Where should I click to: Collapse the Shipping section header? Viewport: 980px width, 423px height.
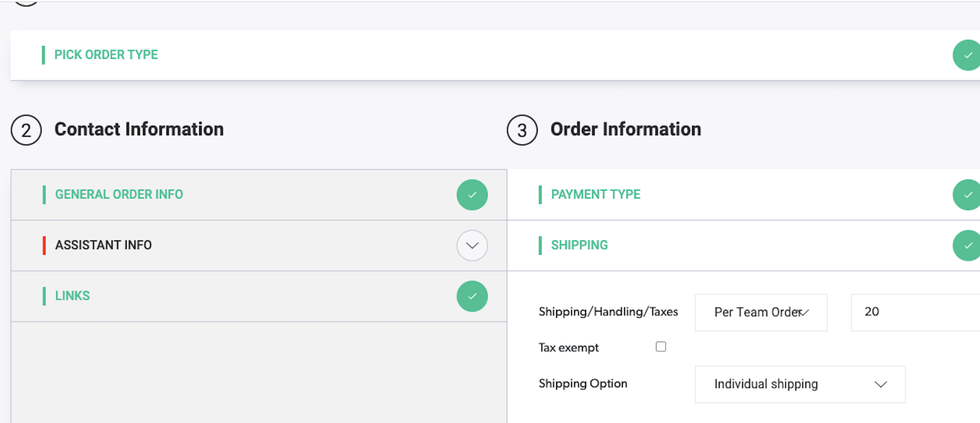pyautogui.click(x=579, y=245)
